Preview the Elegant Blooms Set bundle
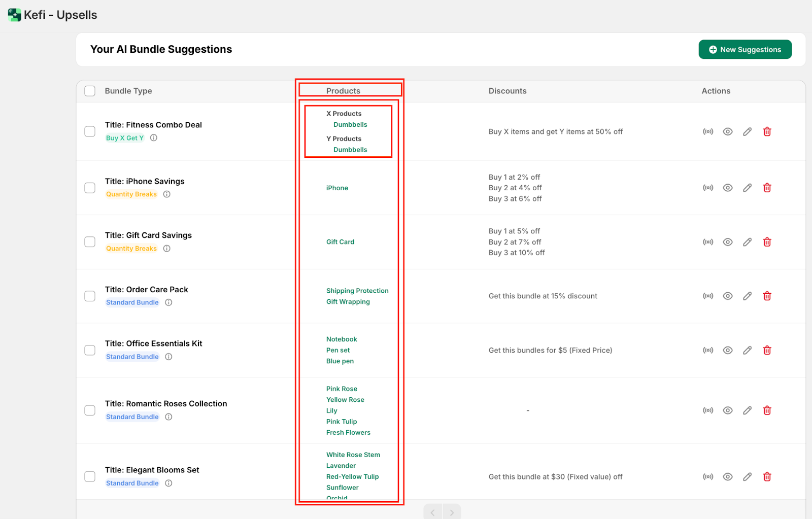The image size is (812, 519). pos(727,477)
